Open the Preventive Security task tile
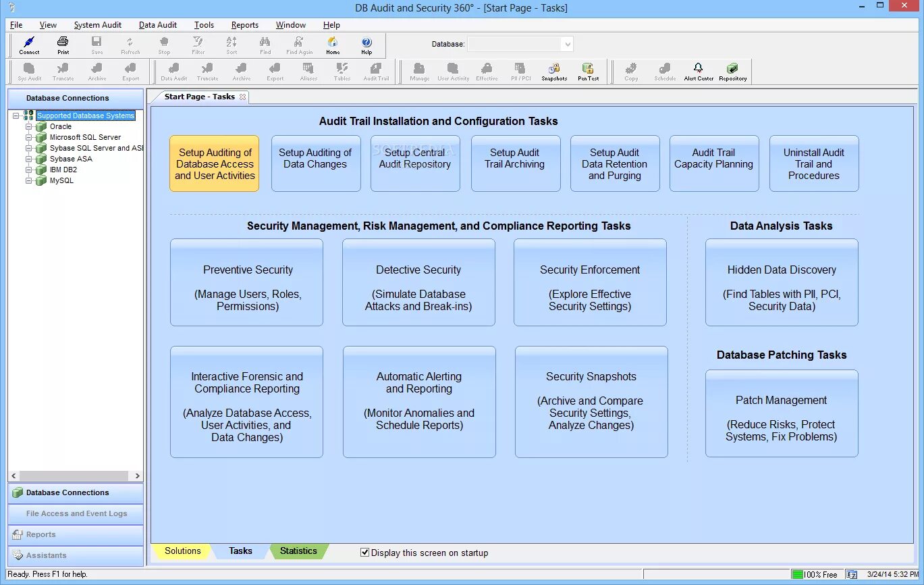Image resolution: width=924 pixels, height=585 pixels. pyautogui.click(x=246, y=282)
